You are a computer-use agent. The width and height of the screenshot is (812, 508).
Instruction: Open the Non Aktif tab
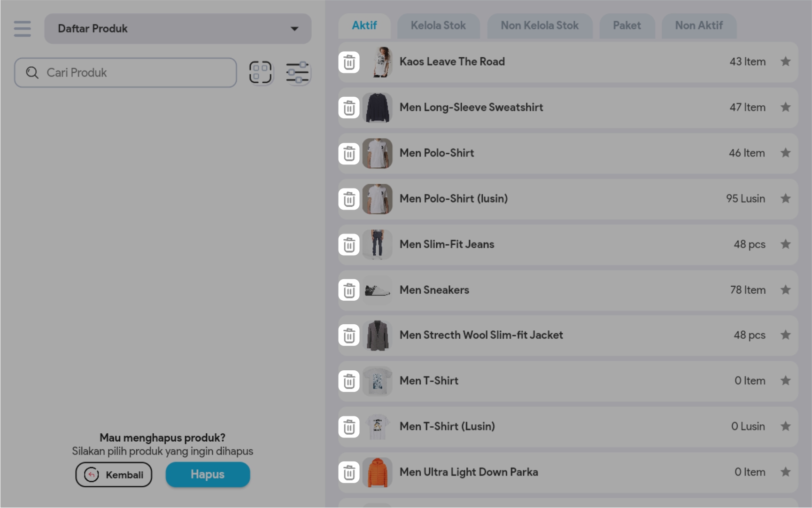[x=698, y=26]
